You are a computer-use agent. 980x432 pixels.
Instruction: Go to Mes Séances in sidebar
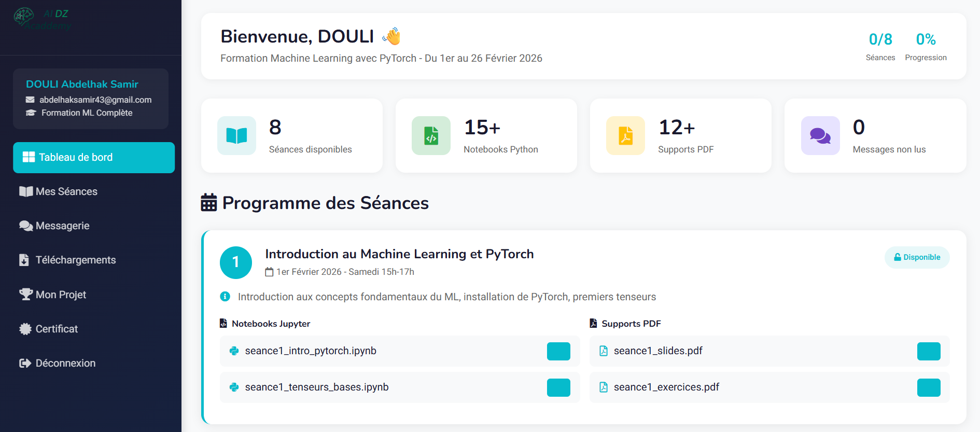(94, 192)
